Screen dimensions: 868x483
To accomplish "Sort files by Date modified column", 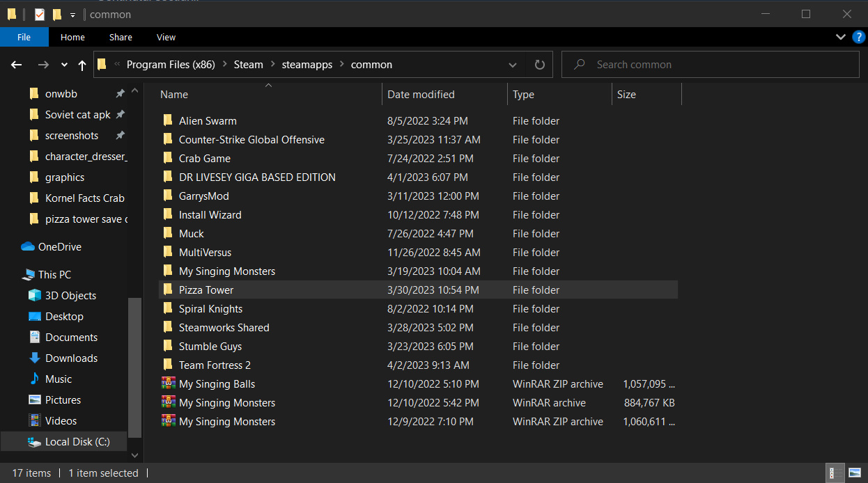I will coord(421,95).
